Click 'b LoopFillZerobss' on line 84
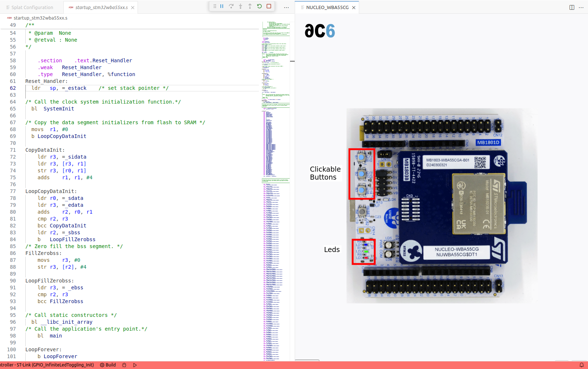Image resolution: width=588 pixels, height=369 pixels. (67, 239)
